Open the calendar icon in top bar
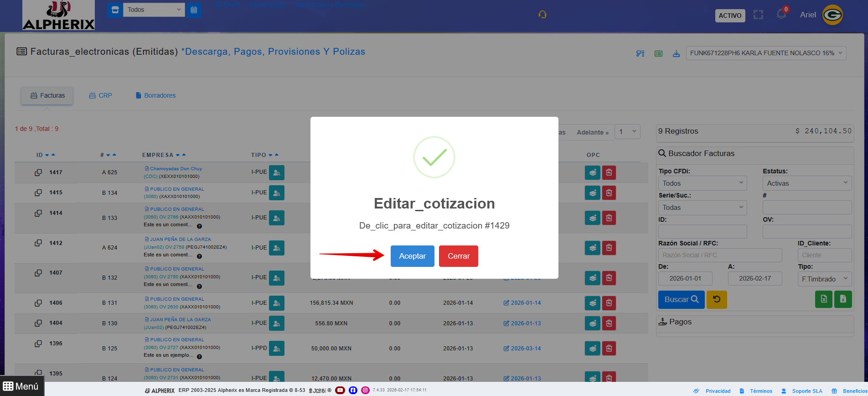The width and height of the screenshot is (868, 396). click(x=194, y=10)
